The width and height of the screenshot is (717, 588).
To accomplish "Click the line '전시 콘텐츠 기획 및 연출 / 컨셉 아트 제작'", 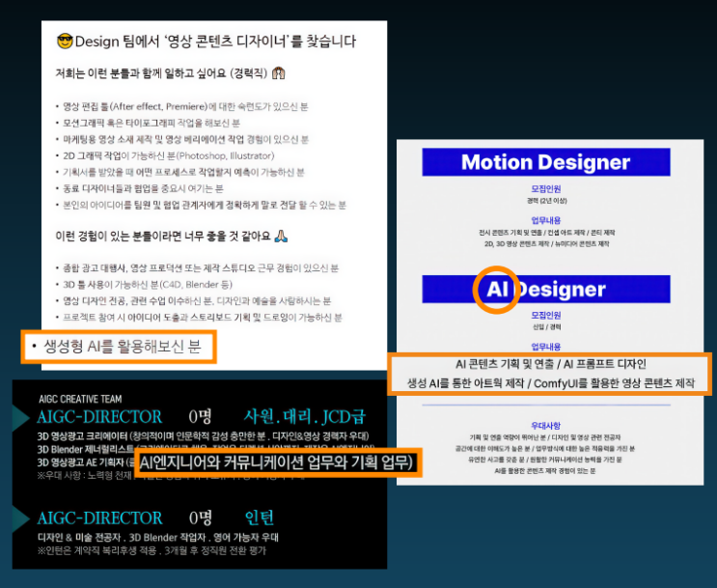I will point(546,233).
